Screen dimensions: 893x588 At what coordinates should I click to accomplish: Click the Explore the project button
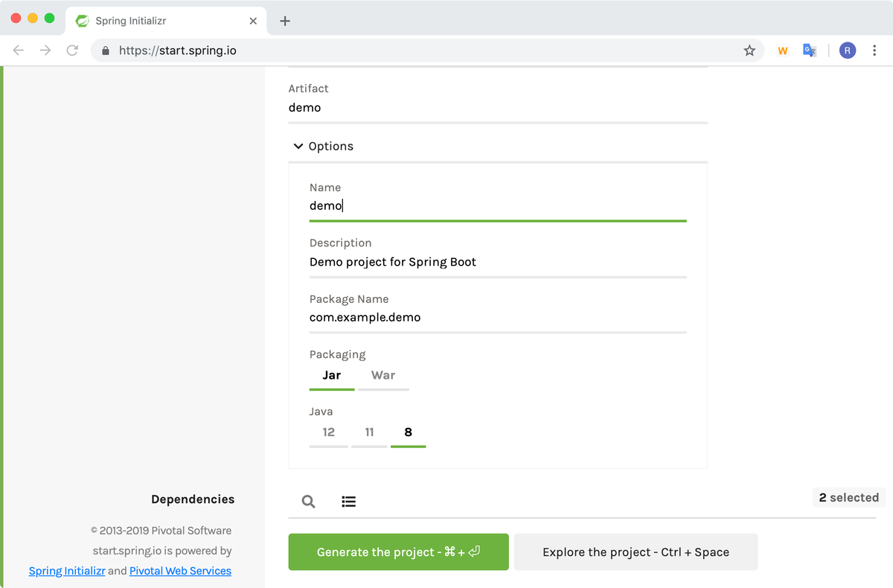[x=636, y=552]
